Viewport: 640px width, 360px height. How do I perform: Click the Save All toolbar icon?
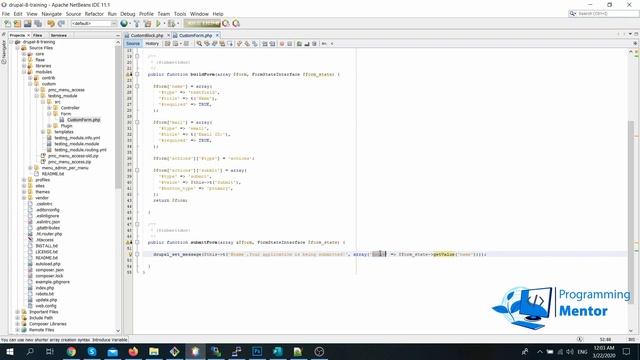pyautogui.click(x=38, y=24)
